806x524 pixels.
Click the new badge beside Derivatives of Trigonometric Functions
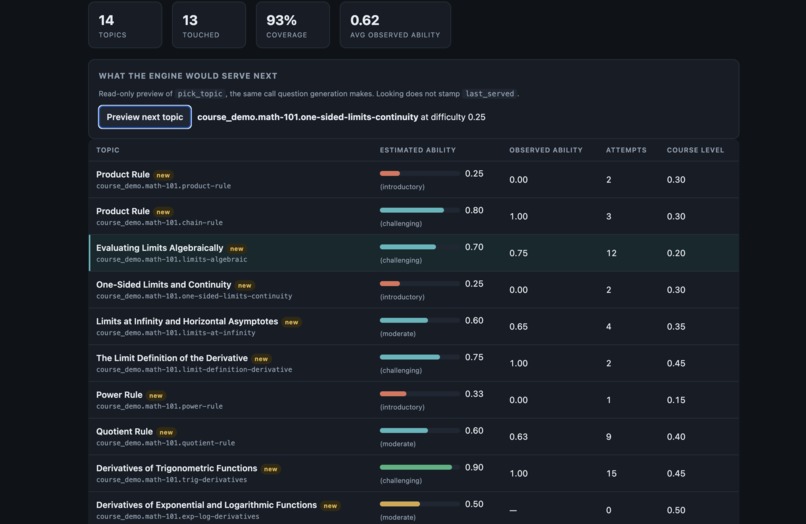[x=270, y=469]
